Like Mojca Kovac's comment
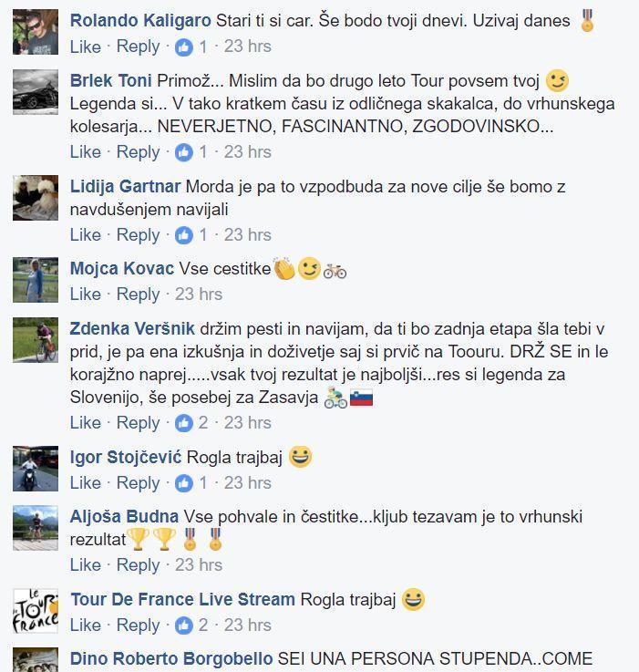Viewport: 639px width, 672px height. (86, 295)
